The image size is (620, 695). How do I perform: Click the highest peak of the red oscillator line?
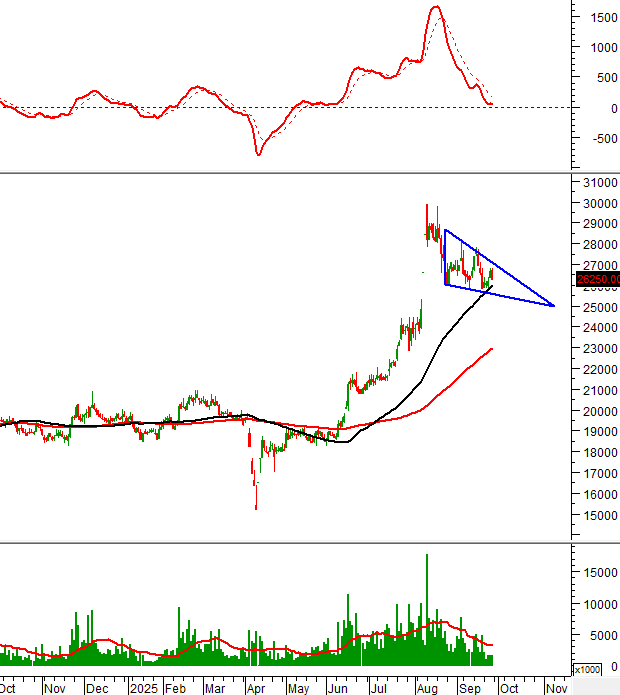click(x=435, y=8)
